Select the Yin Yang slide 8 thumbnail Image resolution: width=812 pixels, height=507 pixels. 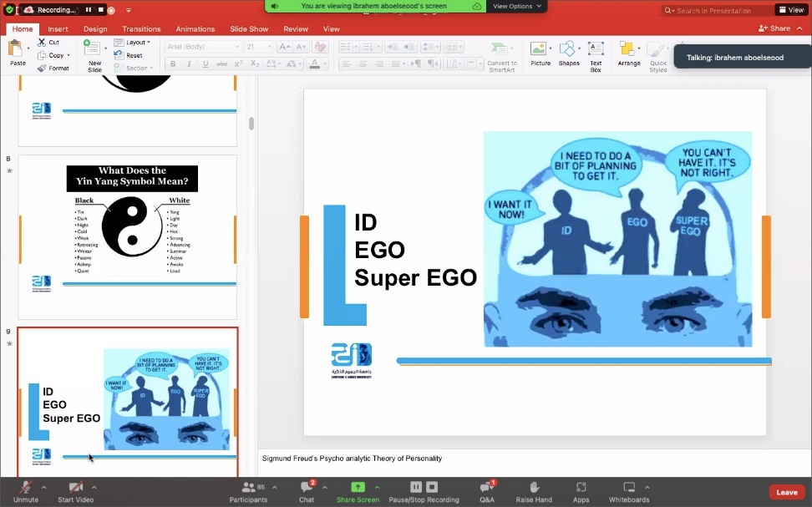pyautogui.click(x=127, y=236)
